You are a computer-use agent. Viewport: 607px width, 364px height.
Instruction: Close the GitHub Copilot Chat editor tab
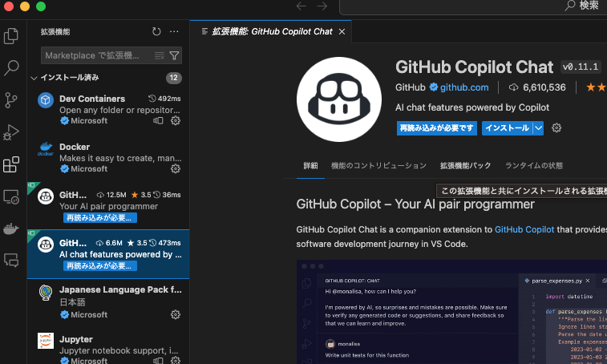coord(342,32)
